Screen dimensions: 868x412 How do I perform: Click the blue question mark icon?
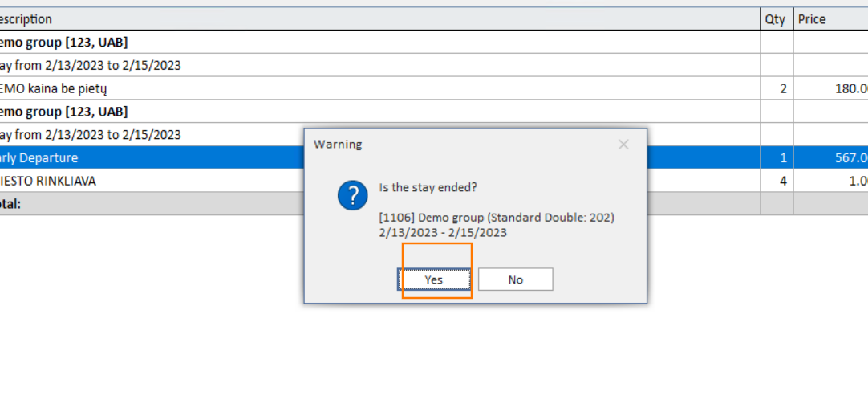[x=353, y=195]
